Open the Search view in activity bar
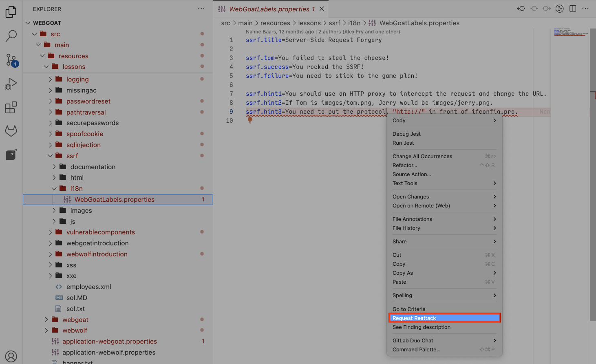 click(11, 36)
